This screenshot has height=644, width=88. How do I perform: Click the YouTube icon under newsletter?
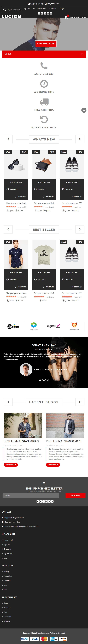52,501
